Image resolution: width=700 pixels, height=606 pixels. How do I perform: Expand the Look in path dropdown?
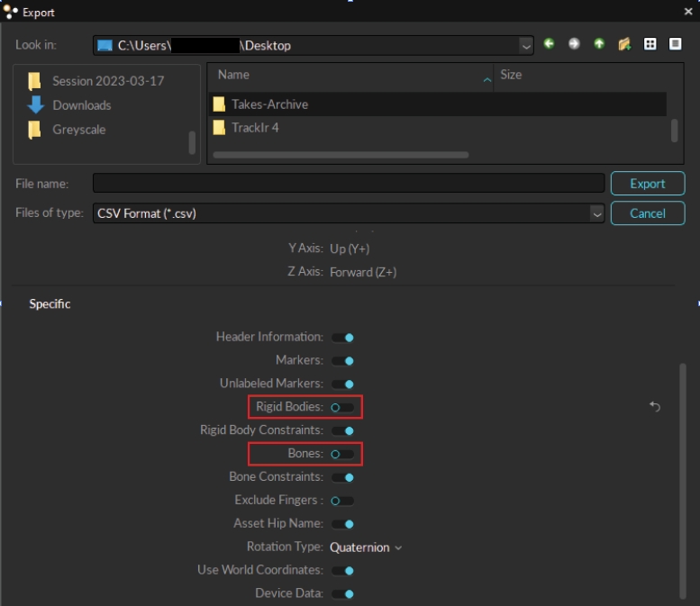(526, 45)
